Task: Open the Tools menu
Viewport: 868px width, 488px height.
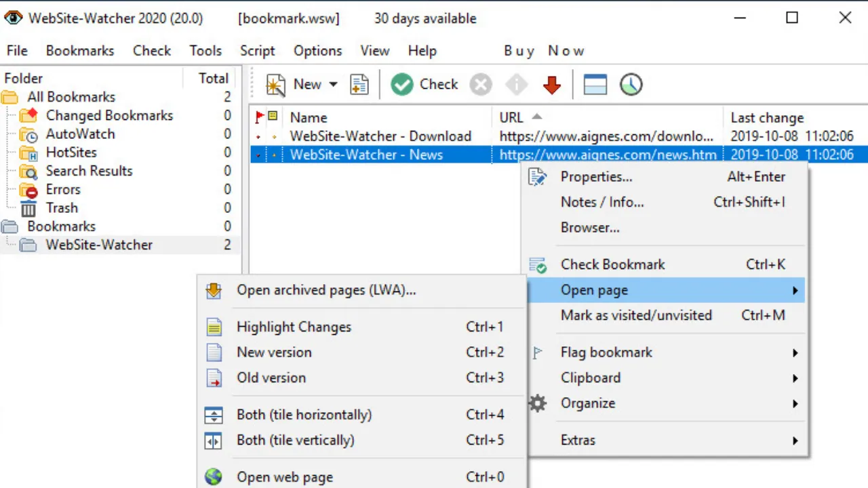Action: coord(205,51)
